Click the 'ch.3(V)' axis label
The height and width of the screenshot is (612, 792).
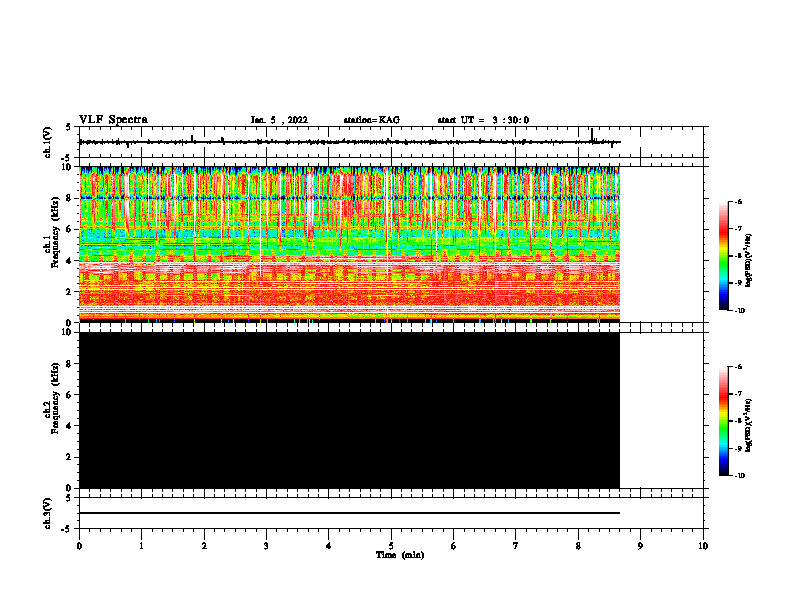47,513
